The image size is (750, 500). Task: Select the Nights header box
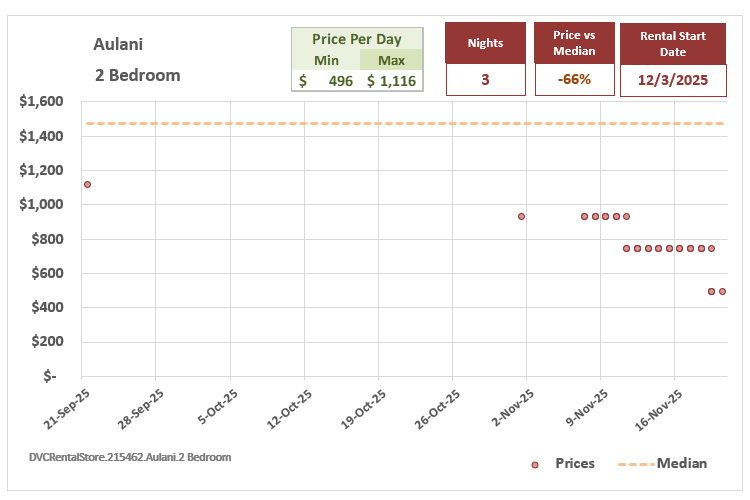[x=485, y=44]
